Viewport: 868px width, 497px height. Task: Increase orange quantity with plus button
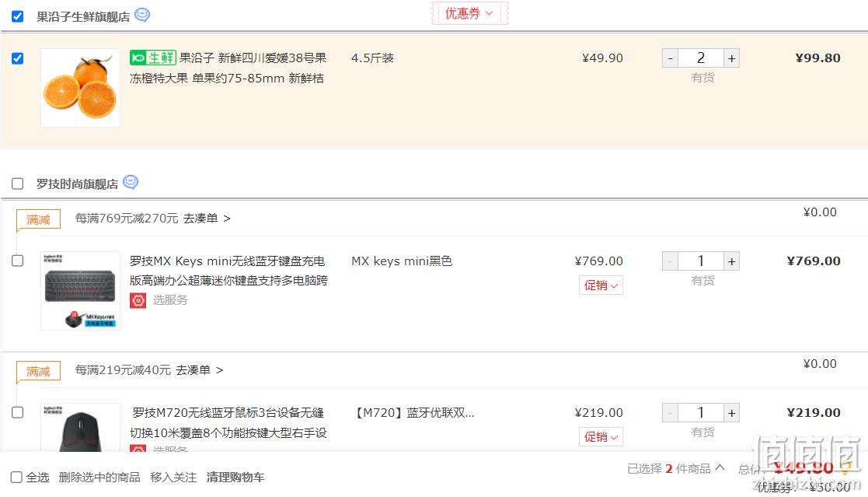[731, 58]
